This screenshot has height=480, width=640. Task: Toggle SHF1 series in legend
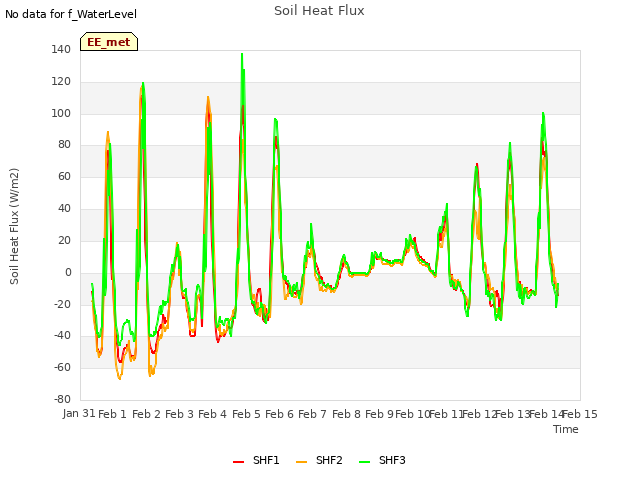coord(256,460)
